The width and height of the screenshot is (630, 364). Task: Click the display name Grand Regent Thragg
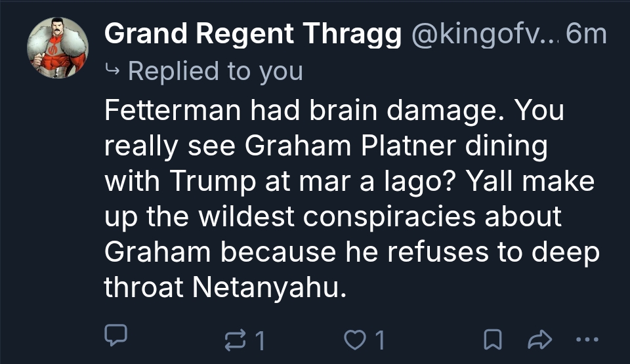[x=253, y=34]
